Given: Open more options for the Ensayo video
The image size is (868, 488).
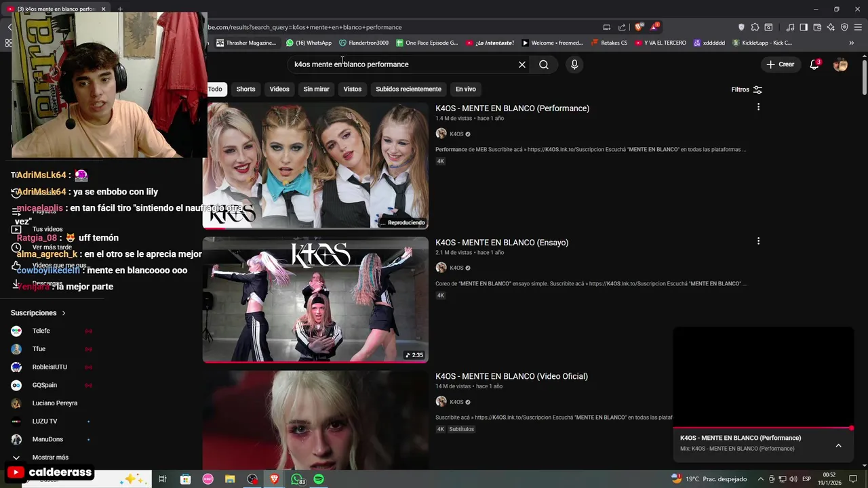Looking at the screenshot, I should coord(758,241).
